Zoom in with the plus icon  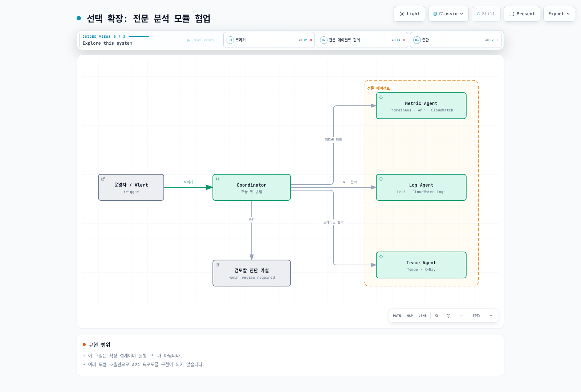pos(491,316)
